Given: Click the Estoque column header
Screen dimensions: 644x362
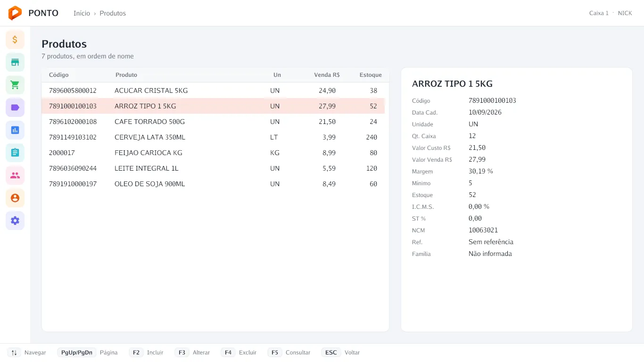Looking at the screenshot, I should tap(371, 75).
